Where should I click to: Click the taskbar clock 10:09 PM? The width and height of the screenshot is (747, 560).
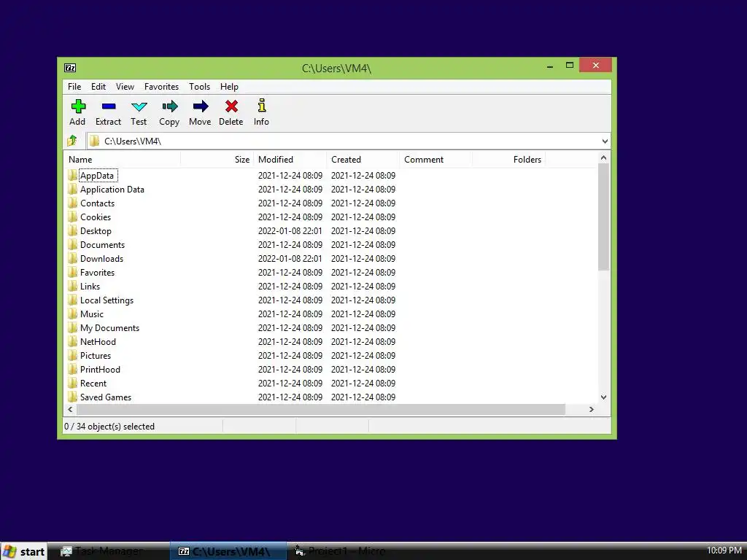724,551
